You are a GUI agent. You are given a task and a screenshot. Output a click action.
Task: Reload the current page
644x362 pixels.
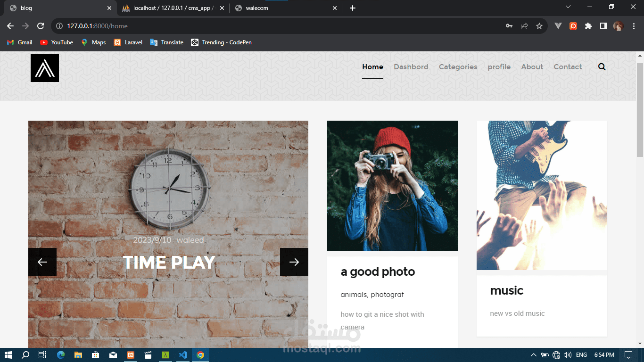(40, 26)
